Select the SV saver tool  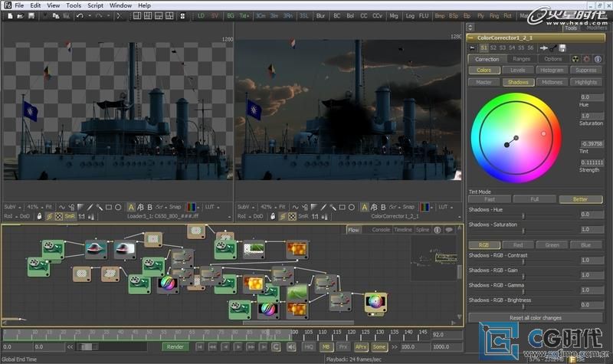pyautogui.click(x=215, y=16)
